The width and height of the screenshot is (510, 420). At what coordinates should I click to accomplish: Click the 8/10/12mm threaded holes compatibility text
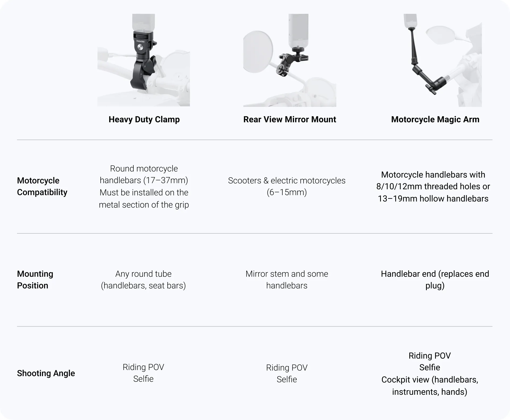(x=433, y=186)
